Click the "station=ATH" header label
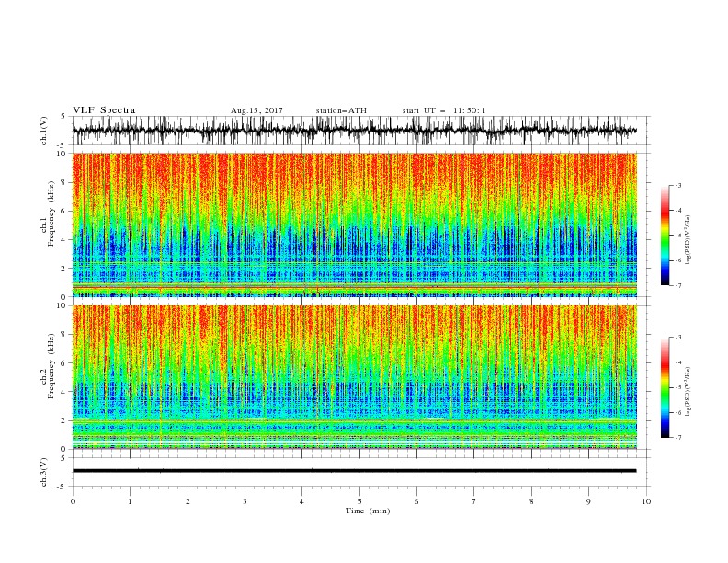 coord(341,110)
